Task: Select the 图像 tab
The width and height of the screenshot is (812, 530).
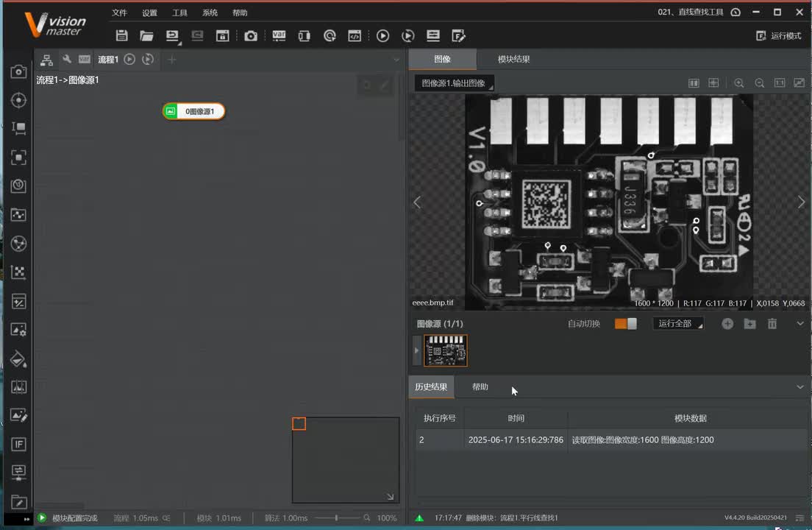Action: click(442, 59)
